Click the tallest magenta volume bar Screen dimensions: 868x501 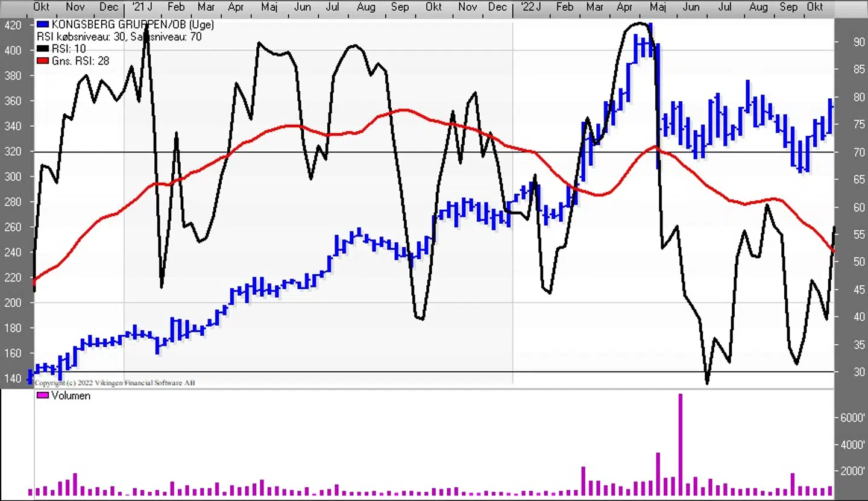point(681,445)
